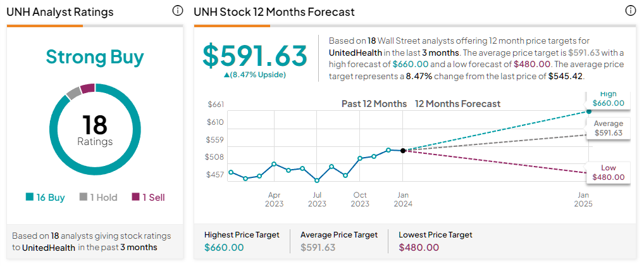Click the Strong Buy consensus heading

(x=95, y=57)
